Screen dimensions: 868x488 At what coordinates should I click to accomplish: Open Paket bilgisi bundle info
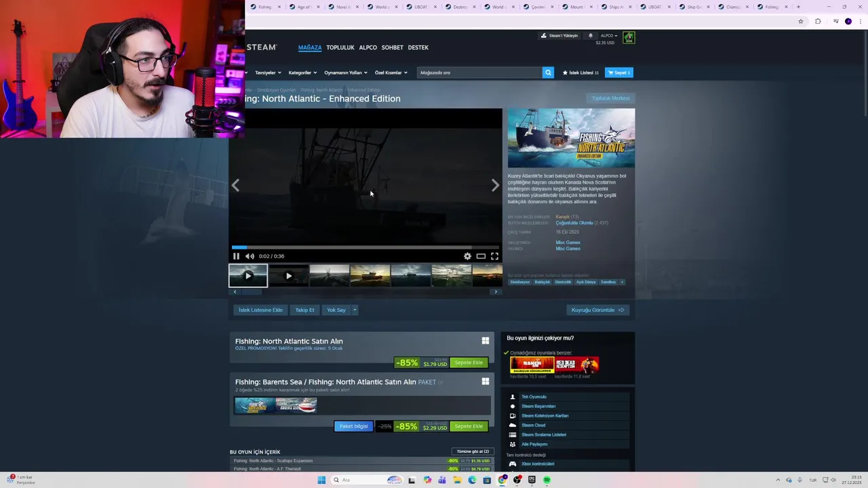point(353,426)
